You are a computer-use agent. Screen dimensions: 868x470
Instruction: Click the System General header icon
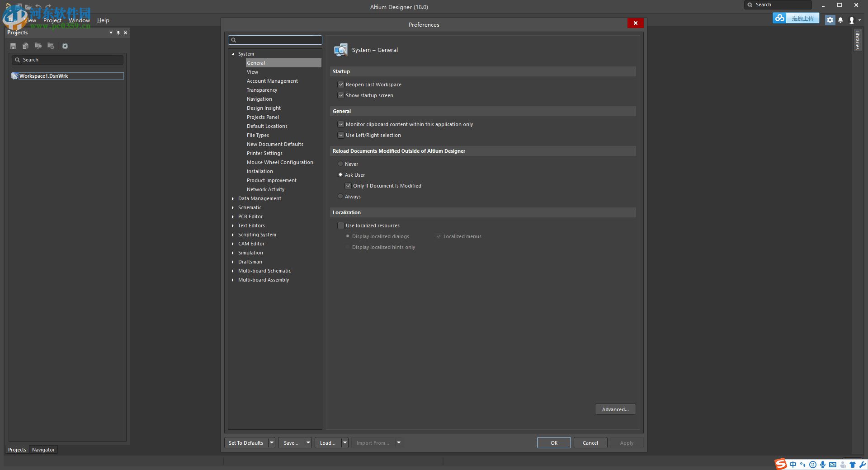coord(341,50)
